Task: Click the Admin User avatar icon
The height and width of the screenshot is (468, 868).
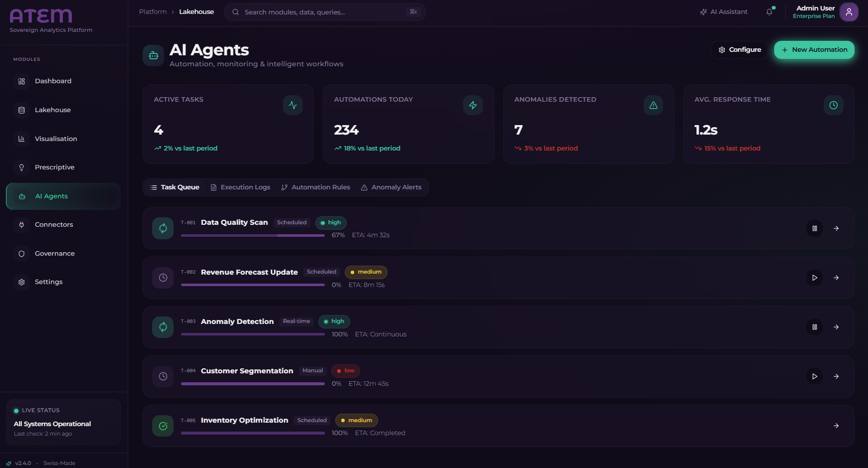Action: pyautogui.click(x=849, y=12)
